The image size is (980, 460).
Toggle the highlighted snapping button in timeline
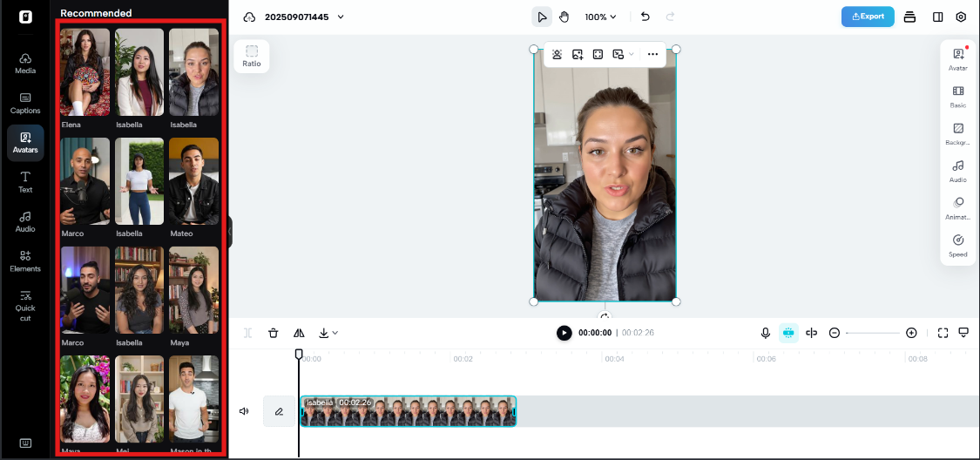pos(788,333)
